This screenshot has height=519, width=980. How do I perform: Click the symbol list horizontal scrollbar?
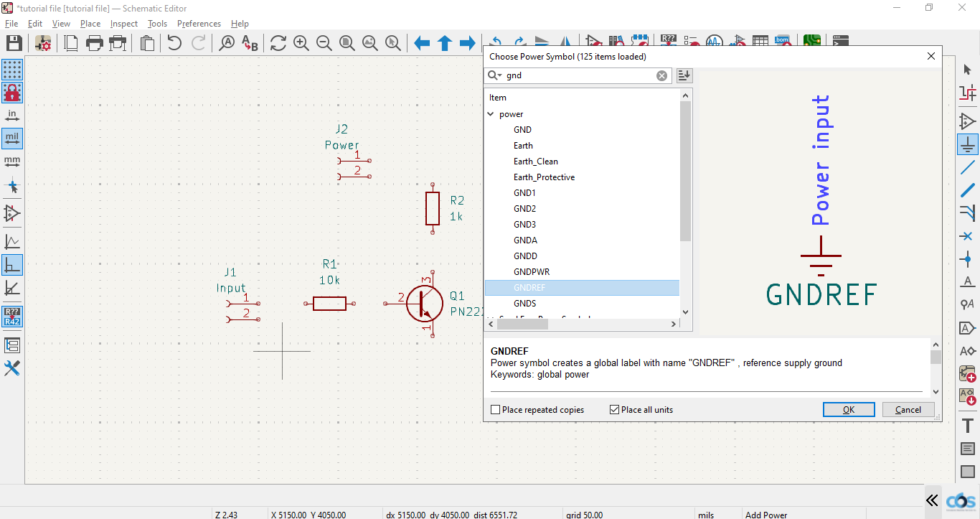[x=522, y=324]
